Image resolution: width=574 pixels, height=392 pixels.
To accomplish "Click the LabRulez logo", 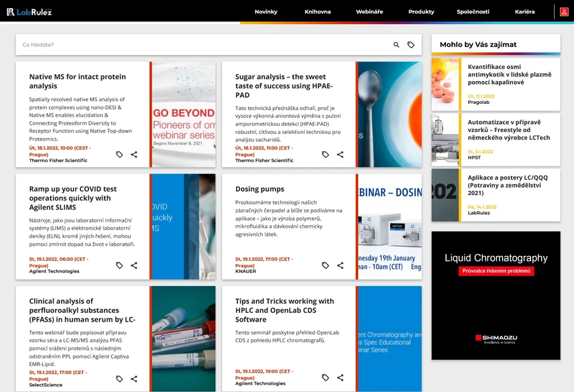I will (x=30, y=11).
